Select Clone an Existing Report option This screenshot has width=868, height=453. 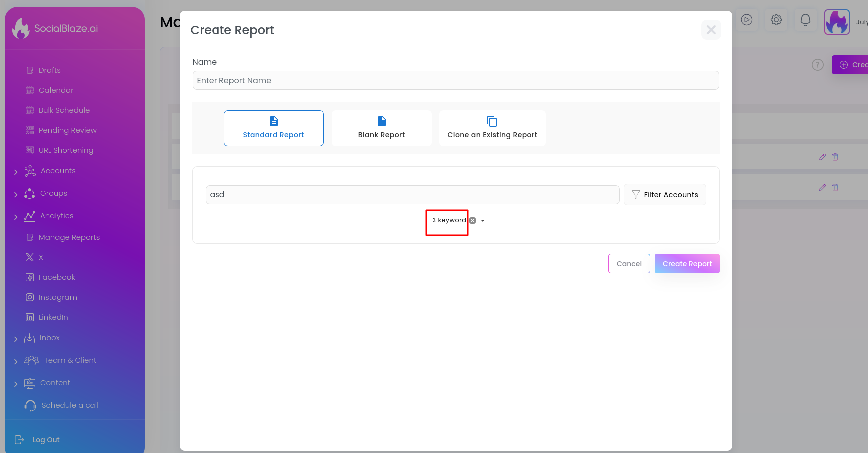point(492,128)
